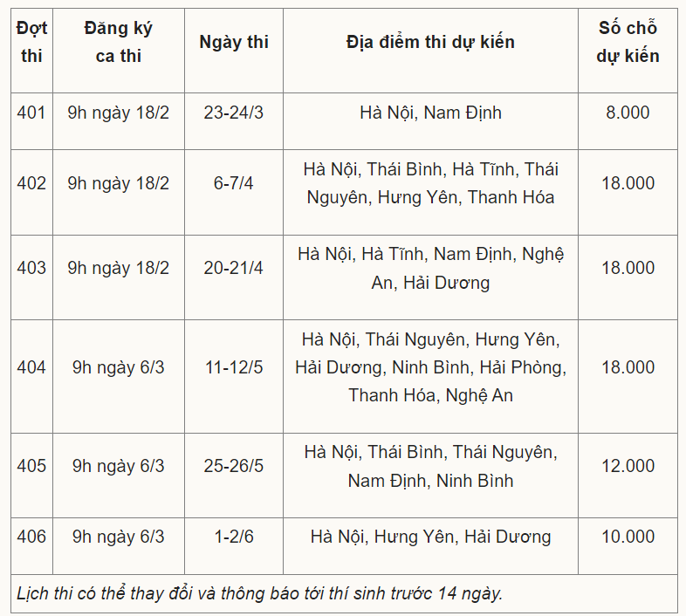The width and height of the screenshot is (686, 616).
Task: Click the 'Hà Nội, Hưng Yên, Hải Dương' cell
Action: pos(430,537)
